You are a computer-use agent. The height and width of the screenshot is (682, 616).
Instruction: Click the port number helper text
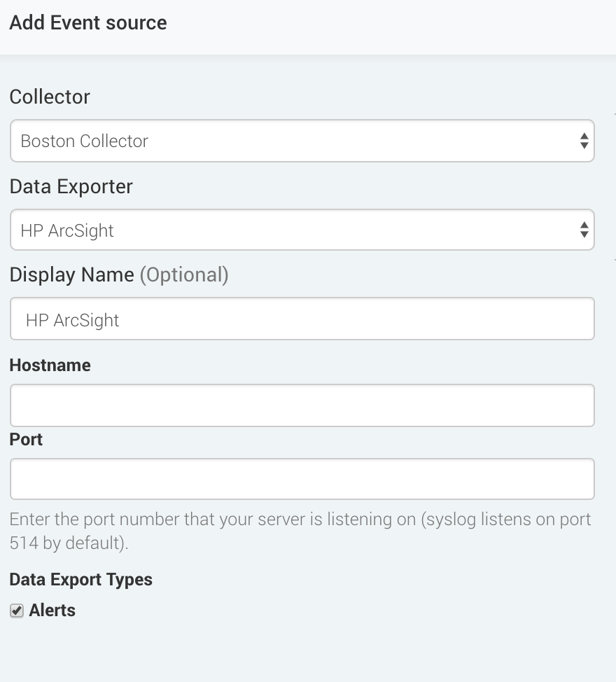click(300, 531)
